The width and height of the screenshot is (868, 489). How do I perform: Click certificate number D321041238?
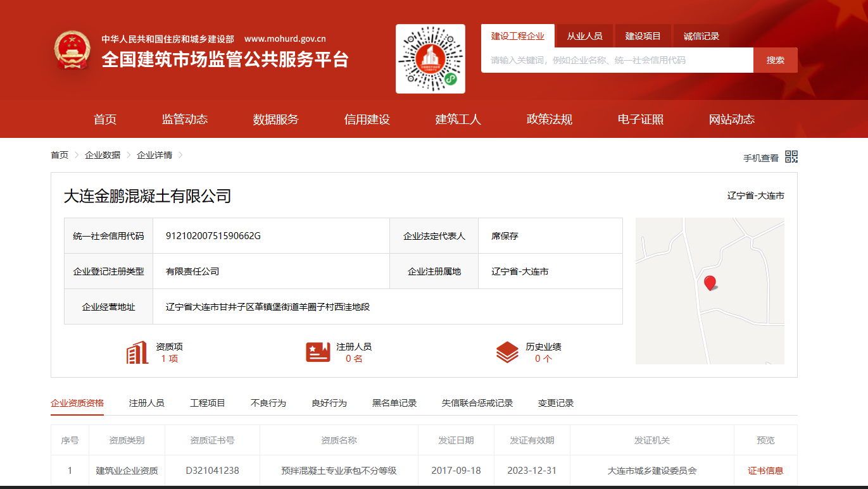[213, 471]
